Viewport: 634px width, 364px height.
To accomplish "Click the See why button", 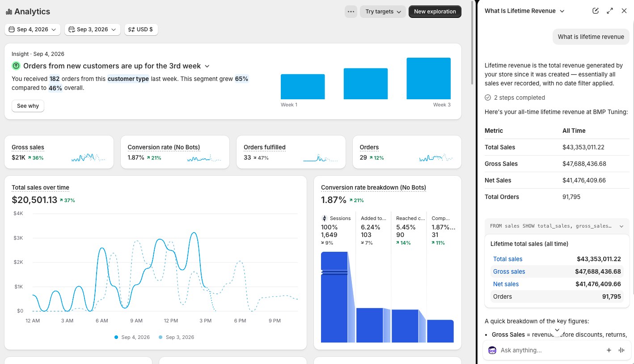I will (x=28, y=106).
